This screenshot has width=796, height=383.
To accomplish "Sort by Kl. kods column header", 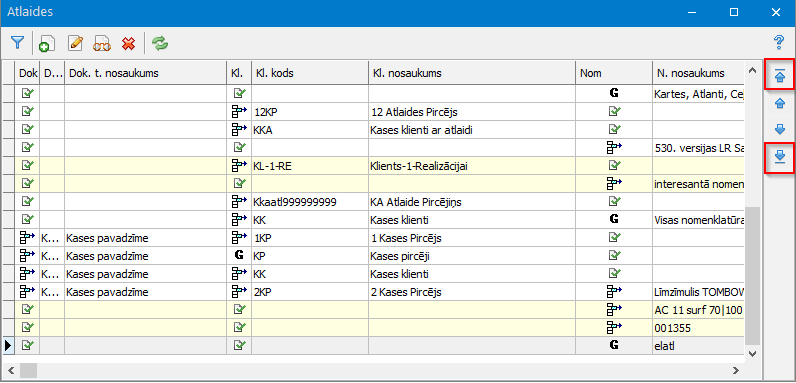I will click(x=310, y=73).
